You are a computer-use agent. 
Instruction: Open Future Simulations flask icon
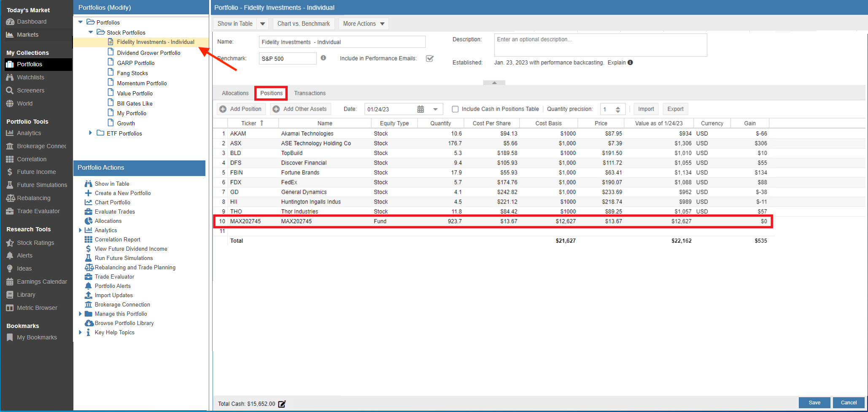coord(10,185)
